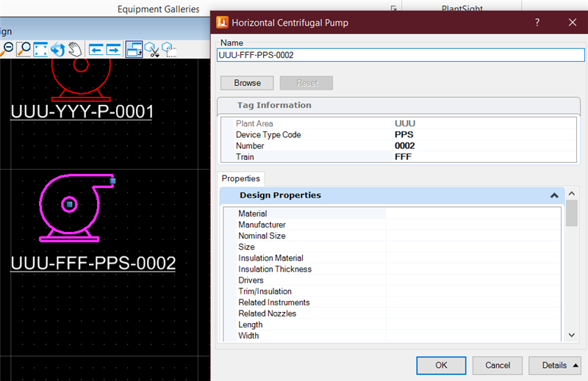Select the Rotate View tool

point(58,49)
